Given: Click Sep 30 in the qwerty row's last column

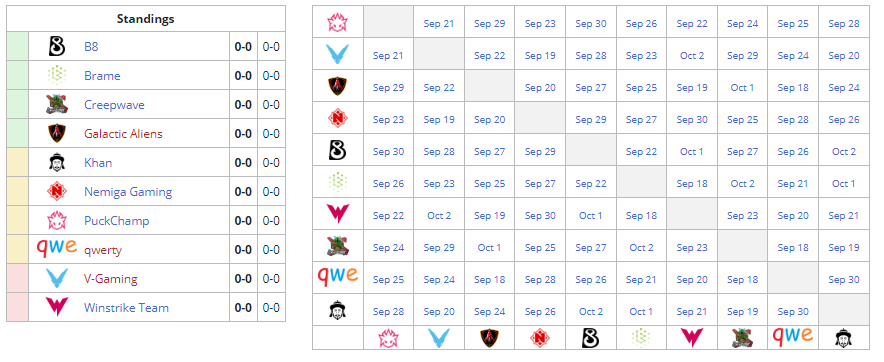Looking at the screenshot, I should [844, 279].
